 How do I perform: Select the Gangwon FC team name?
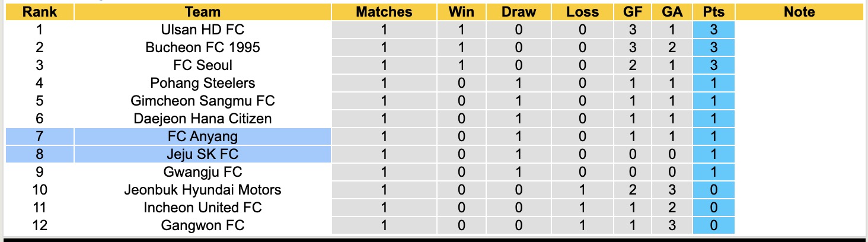(x=202, y=225)
